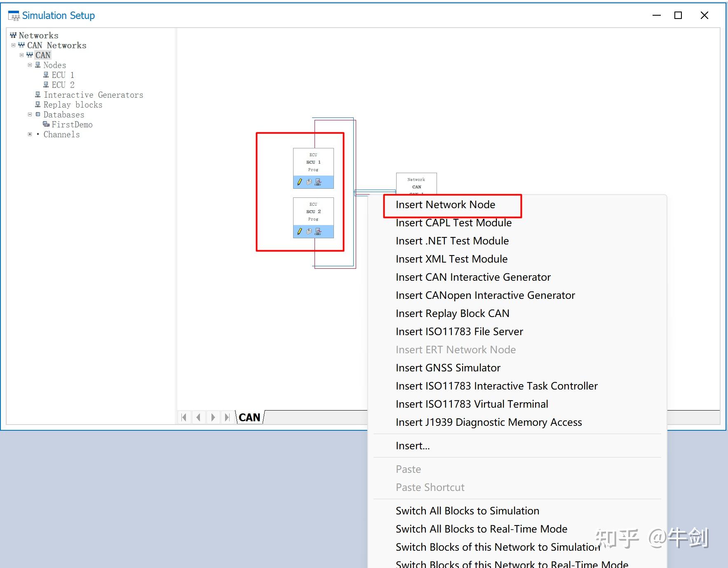
Task: Click the Replay blocks tree icon
Action: coord(38,104)
